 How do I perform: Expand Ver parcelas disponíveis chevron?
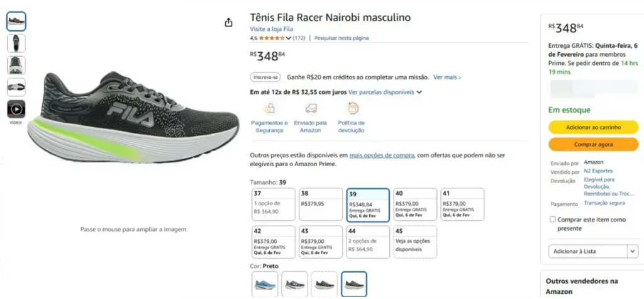[x=419, y=93]
